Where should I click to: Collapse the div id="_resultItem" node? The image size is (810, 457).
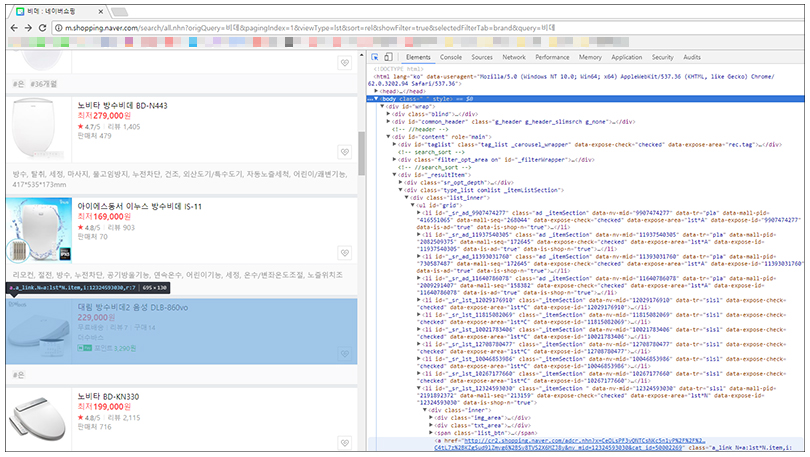tap(395, 175)
